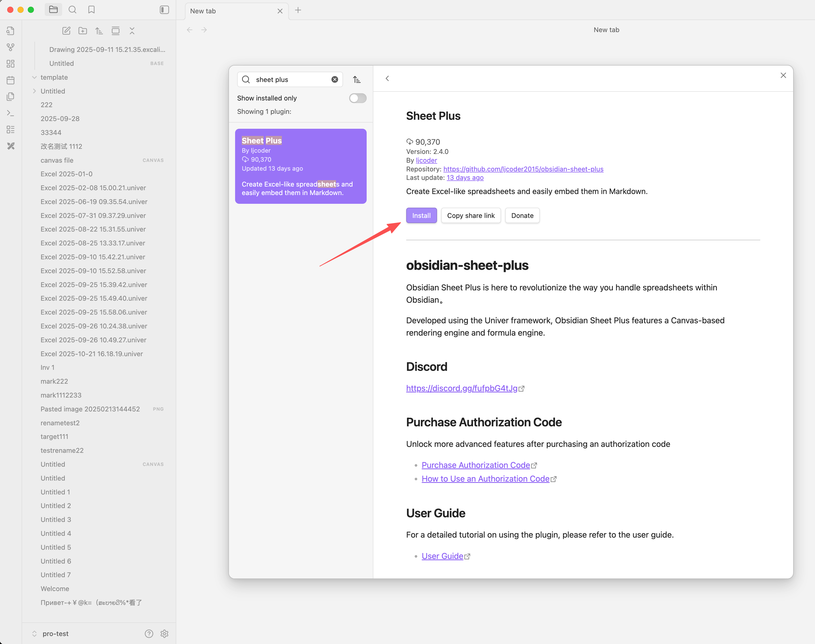Screen dimensions: 815x644
Task: Collapse the template folder
Action: point(34,77)
